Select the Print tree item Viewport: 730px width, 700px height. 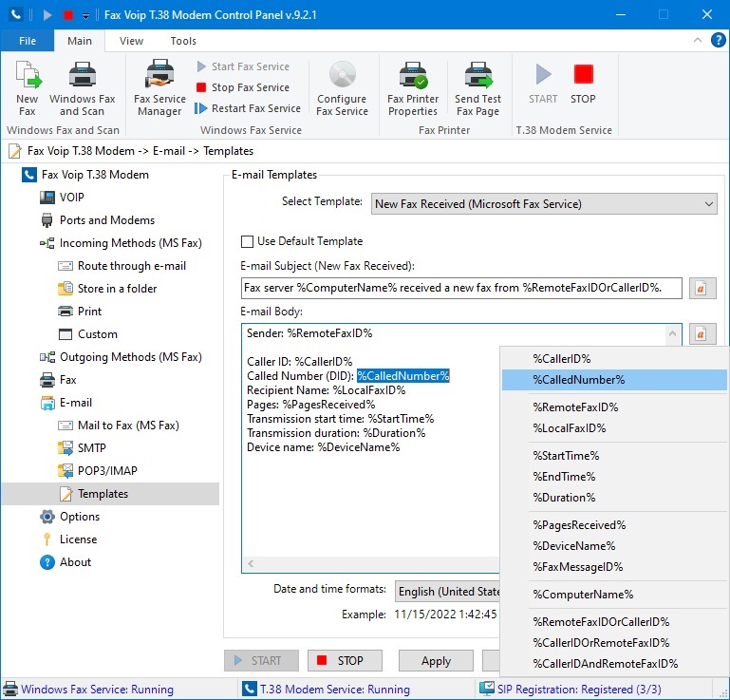coord(80,312)
